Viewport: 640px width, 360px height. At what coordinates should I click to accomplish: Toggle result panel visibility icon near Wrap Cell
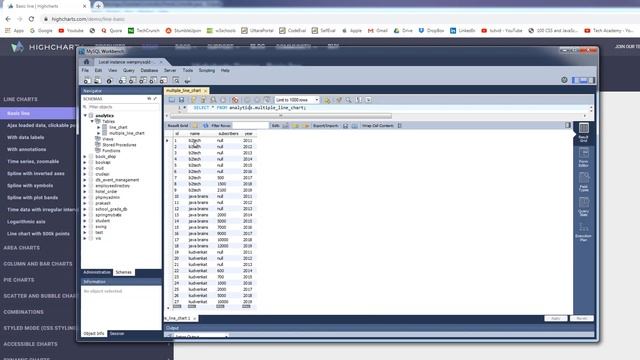pos(568,125)
